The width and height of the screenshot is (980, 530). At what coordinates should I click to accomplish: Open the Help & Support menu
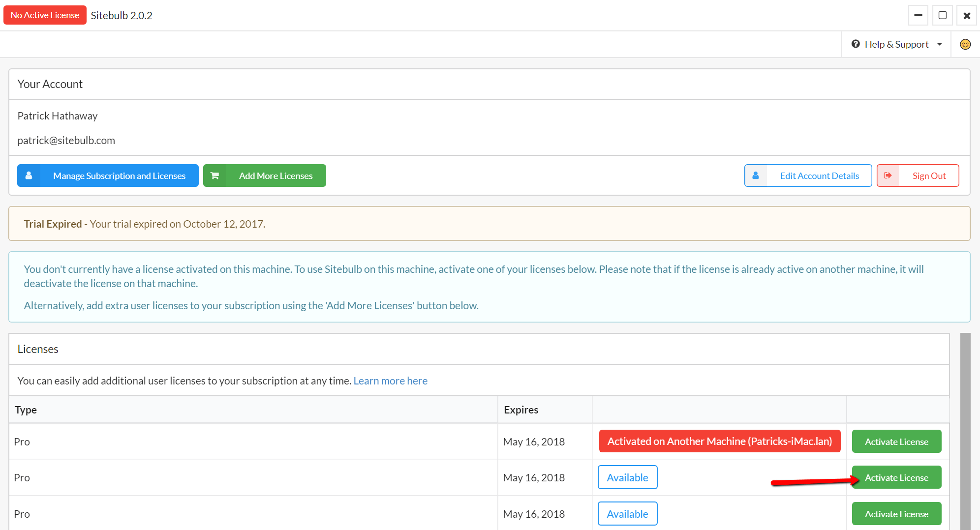click(x=896, y=44)
